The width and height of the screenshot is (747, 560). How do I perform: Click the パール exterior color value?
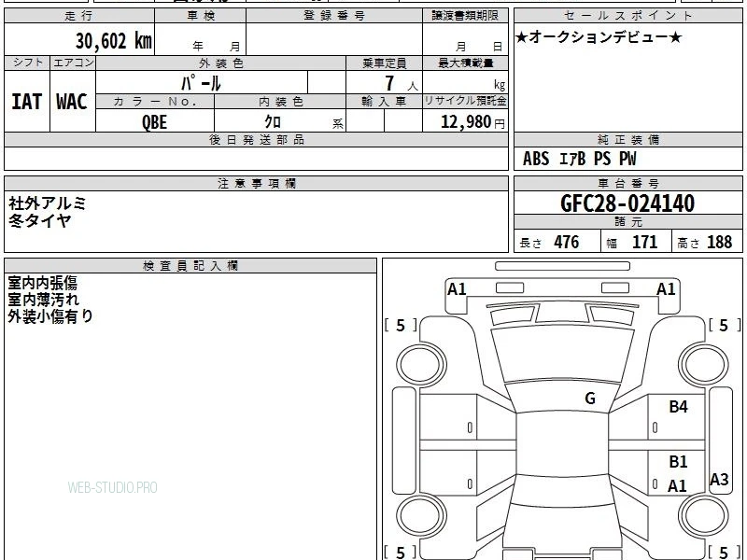(201, 83)
